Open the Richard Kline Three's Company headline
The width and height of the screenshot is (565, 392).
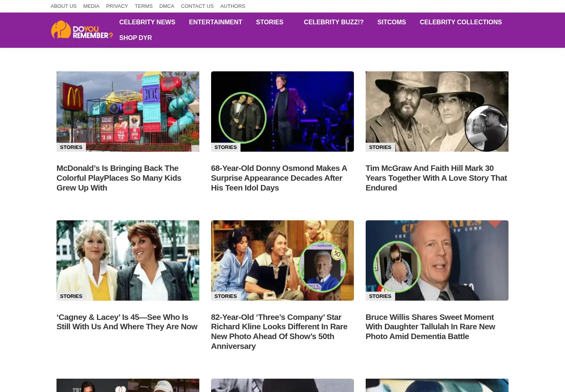coord(279,332)
